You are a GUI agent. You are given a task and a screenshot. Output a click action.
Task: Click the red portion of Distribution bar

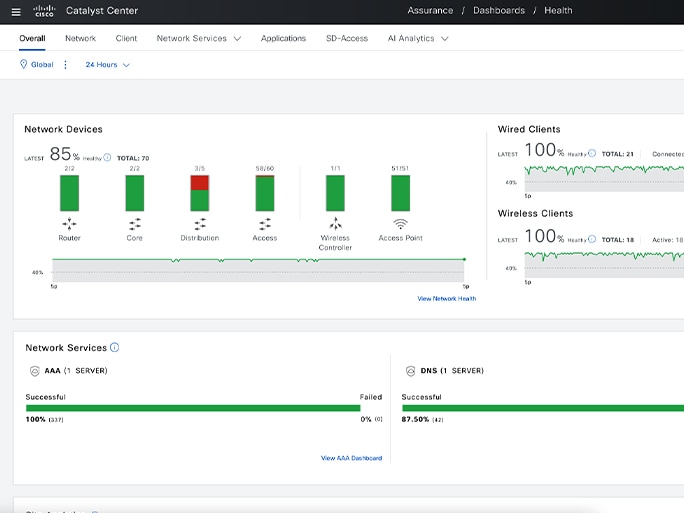(200, 183)
